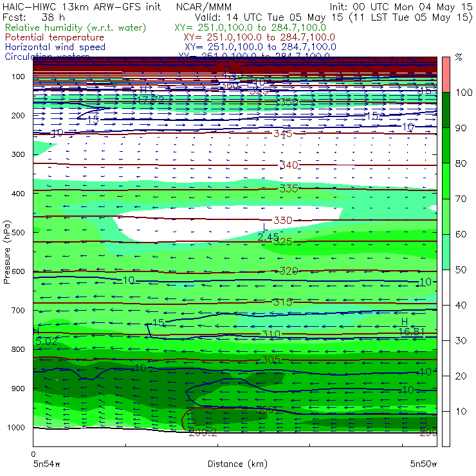The image size is (476, 476).
Task: Click the color bar '100' scale label
Action: (x=464, y=92)
